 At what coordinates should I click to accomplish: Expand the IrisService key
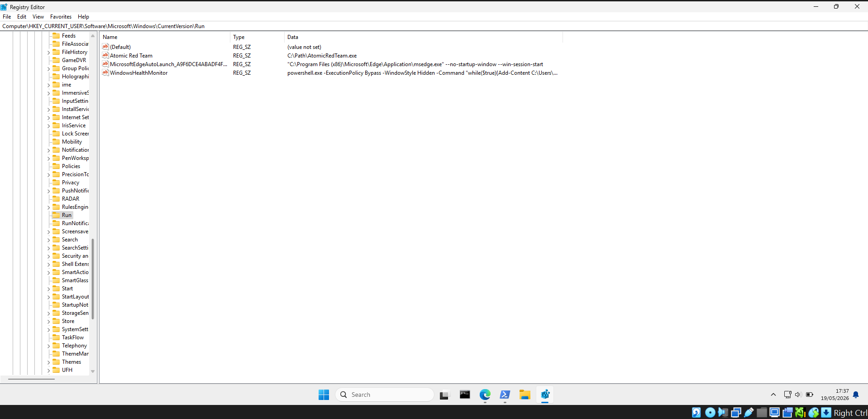pos(49,126)
